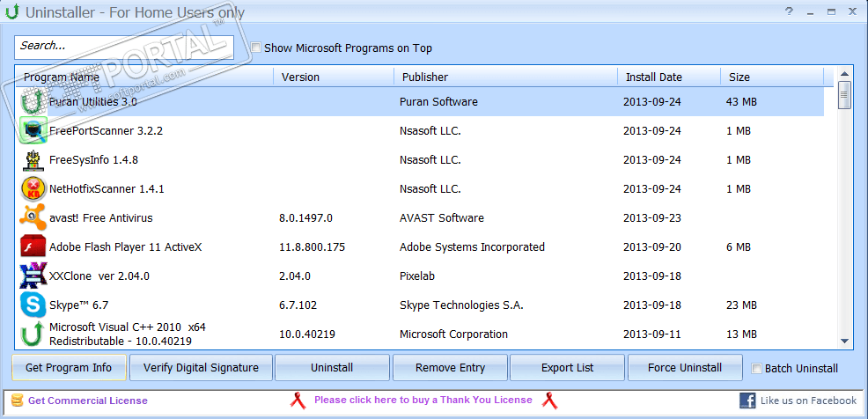Image resolution: width=868 pixels, height=419 pixels.
Task: Tick the Batch Uninstall checkbox
Action: [756, 368]
